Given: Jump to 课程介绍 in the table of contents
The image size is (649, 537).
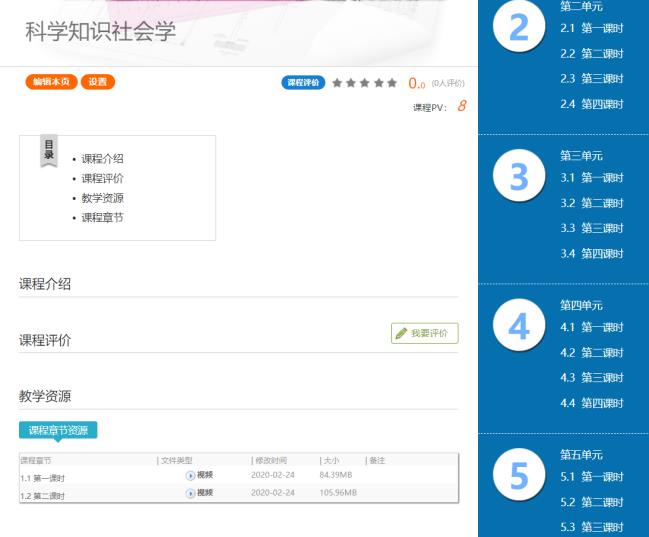Looking at the screenshot, I should point(102,158).
